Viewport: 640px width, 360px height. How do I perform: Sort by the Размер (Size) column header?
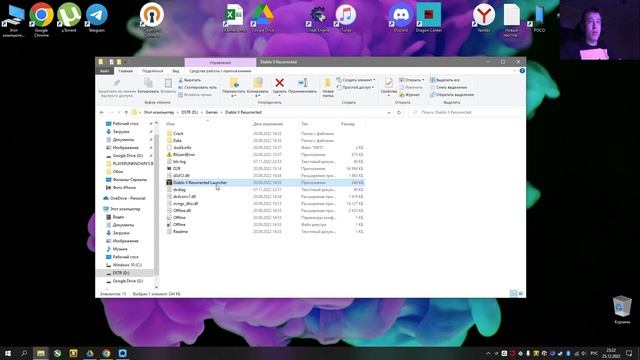(351, 124)
